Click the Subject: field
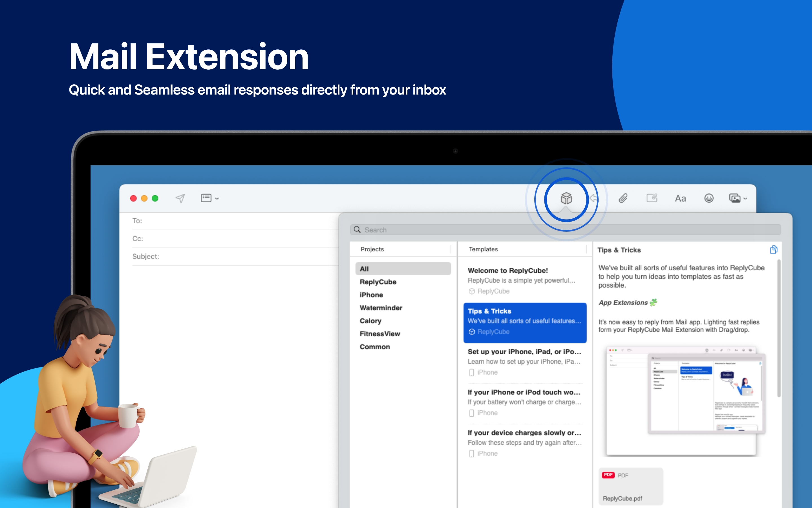 235,256
